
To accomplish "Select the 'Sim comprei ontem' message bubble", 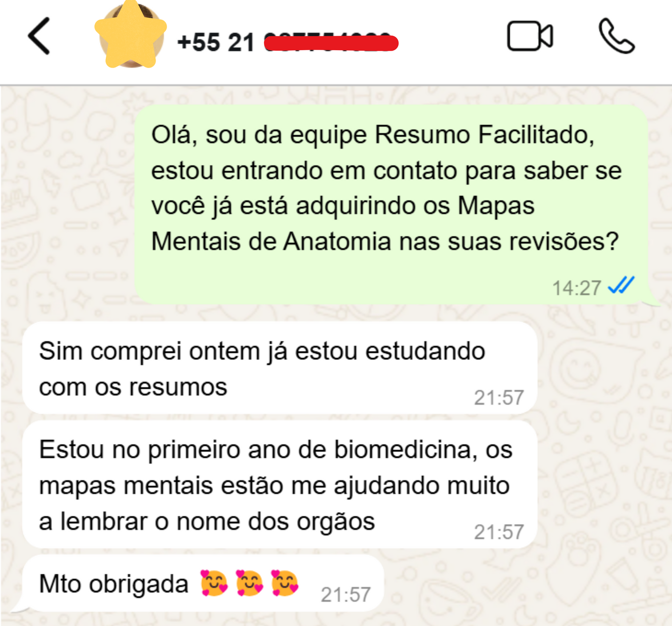I will click(280, 368).
